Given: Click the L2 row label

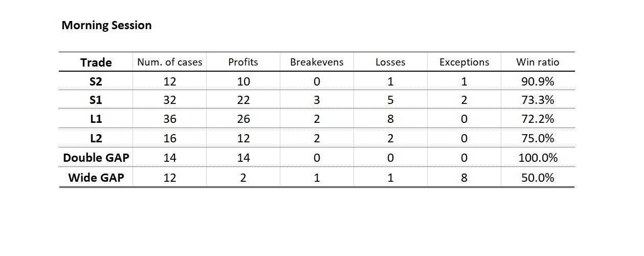Looking at the screenshot, I should (96, 138).
